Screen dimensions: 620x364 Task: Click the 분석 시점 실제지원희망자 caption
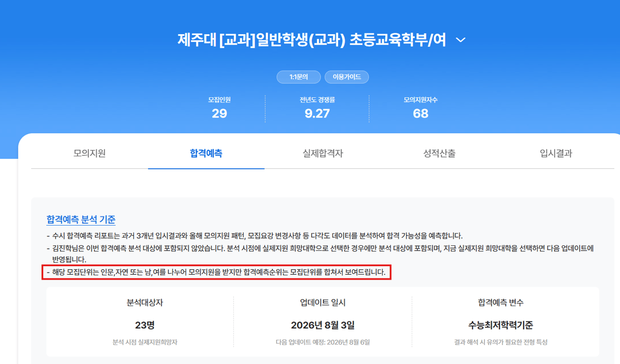point(145,342)
